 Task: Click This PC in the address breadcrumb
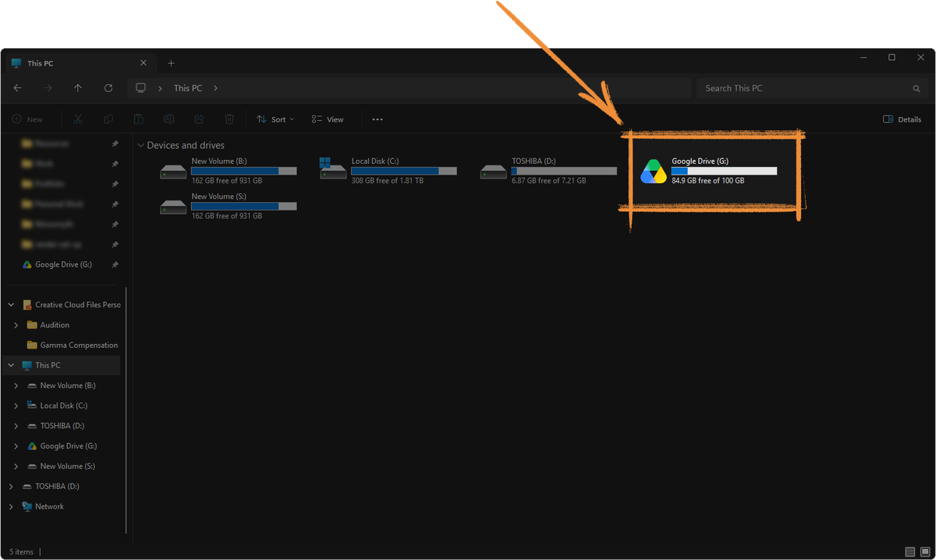pyautogui.click(x=188, y=88)
